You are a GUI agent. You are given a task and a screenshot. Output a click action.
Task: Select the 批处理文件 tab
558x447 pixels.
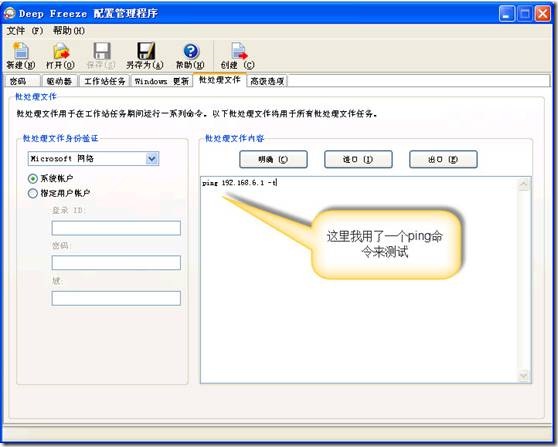pyautogui.click(x=220, y=80)
